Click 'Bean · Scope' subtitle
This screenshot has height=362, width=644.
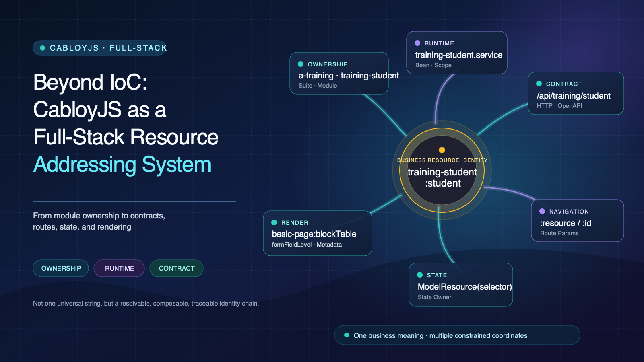[433, 65]
